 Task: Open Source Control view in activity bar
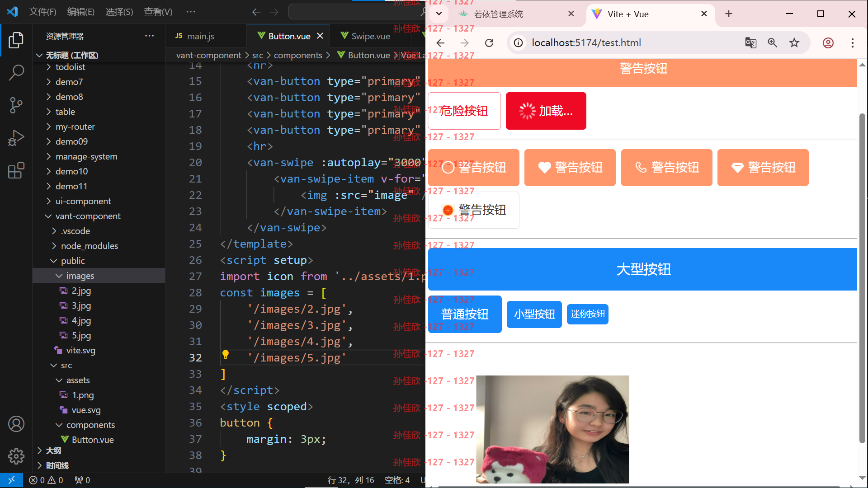pyautogui.click(x=16, y=105)
